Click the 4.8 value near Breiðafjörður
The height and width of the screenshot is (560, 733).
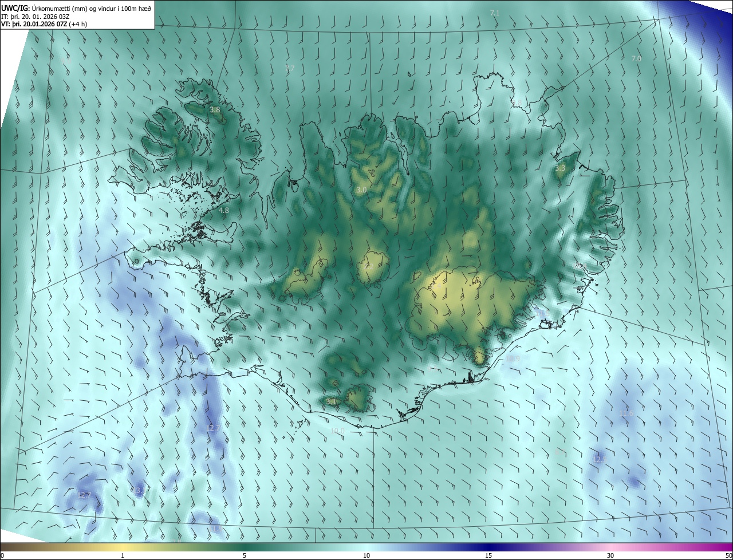(224, 210)
